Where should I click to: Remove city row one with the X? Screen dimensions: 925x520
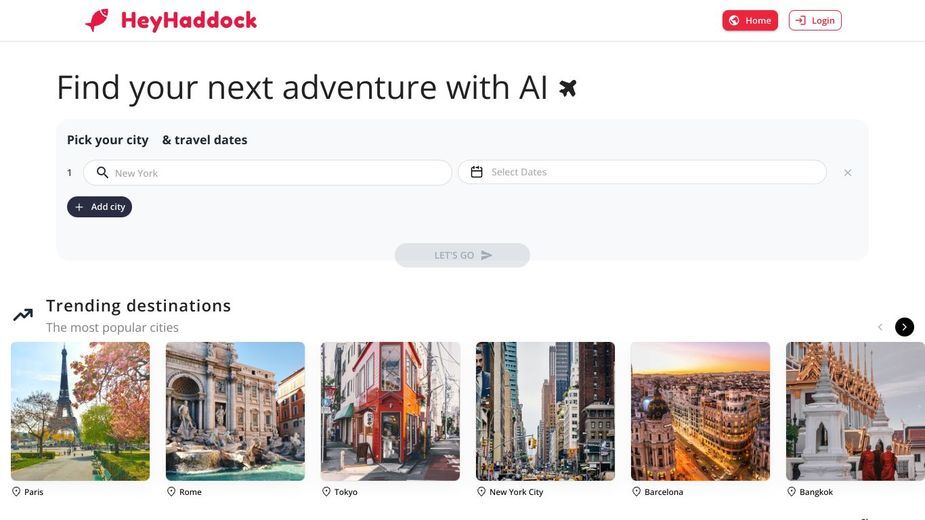click(847, 172)
